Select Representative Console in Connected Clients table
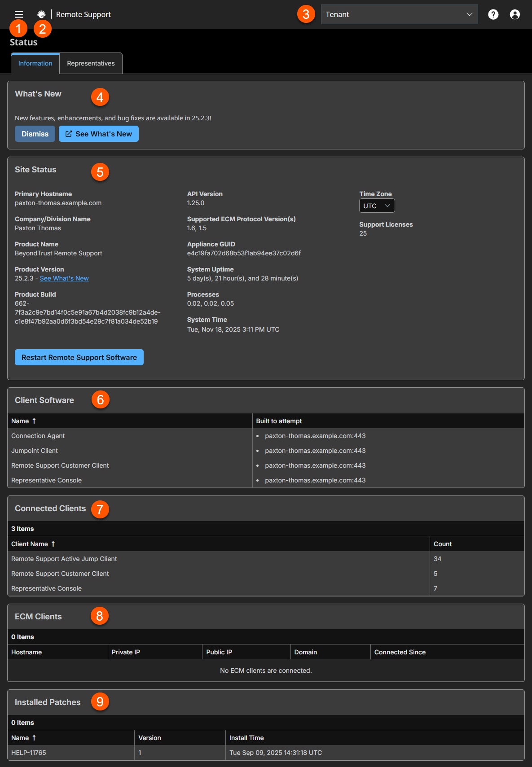This screenshot has height=767, width=532. coord(266,588)
